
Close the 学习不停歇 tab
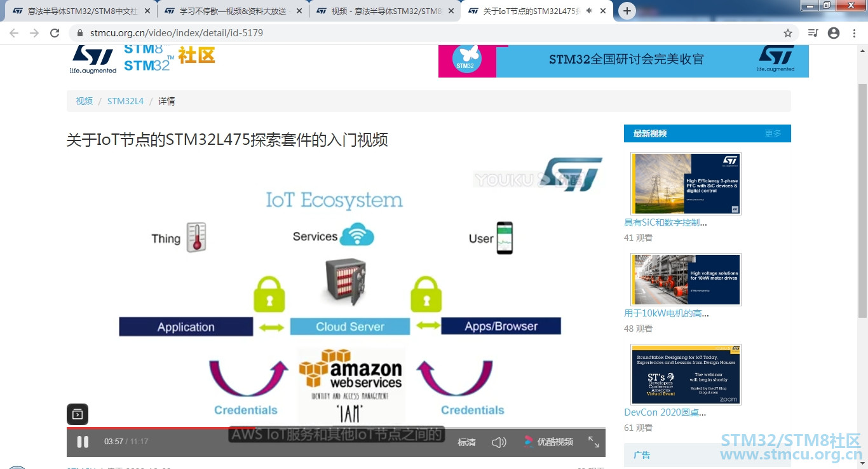299,11
